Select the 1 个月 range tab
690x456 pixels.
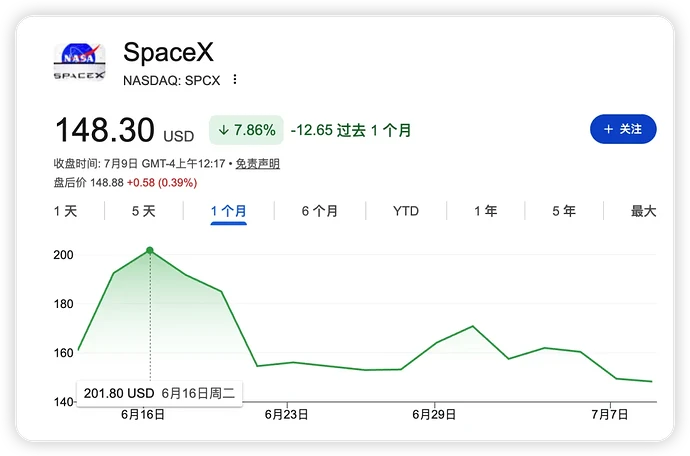pos(228,211)
